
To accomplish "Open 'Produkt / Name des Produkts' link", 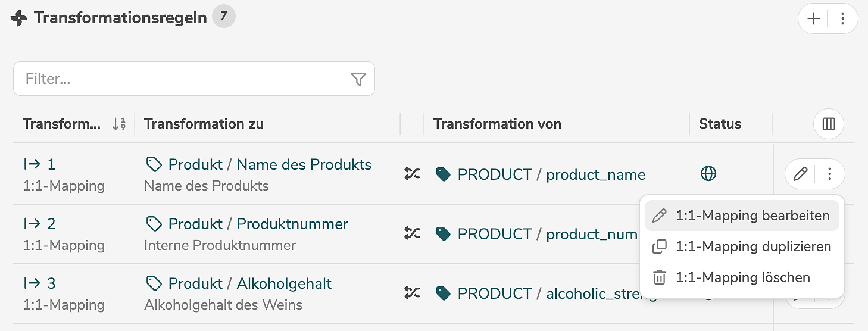I will 269,164.
